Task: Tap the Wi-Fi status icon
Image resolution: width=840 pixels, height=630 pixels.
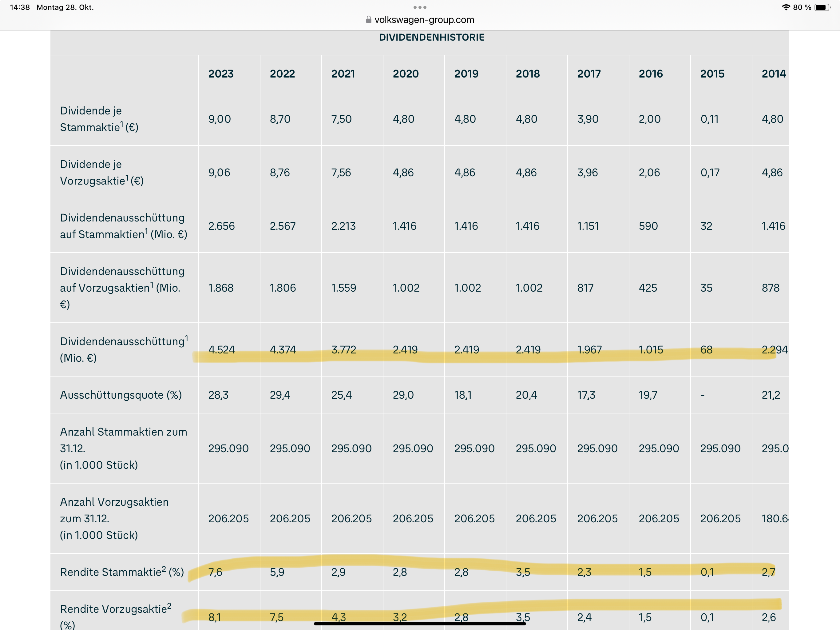Action: tap(786, 7)
